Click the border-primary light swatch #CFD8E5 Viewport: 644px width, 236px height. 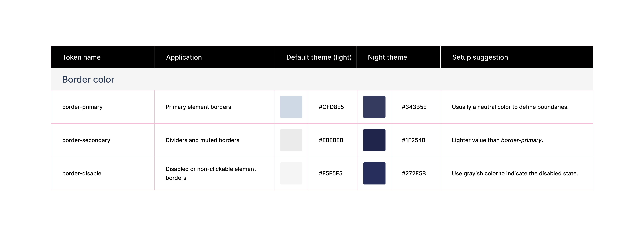[291, 107]
